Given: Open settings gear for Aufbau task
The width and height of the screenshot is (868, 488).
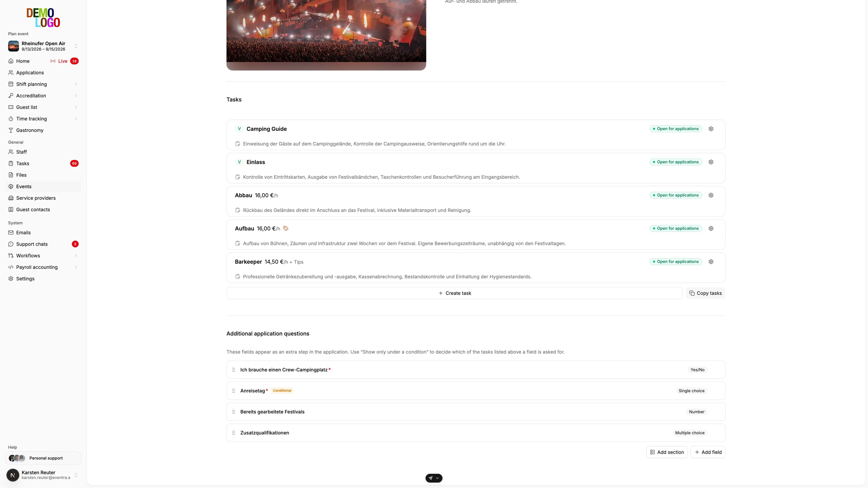Looking at the screenshot, I should click(711, 228).
